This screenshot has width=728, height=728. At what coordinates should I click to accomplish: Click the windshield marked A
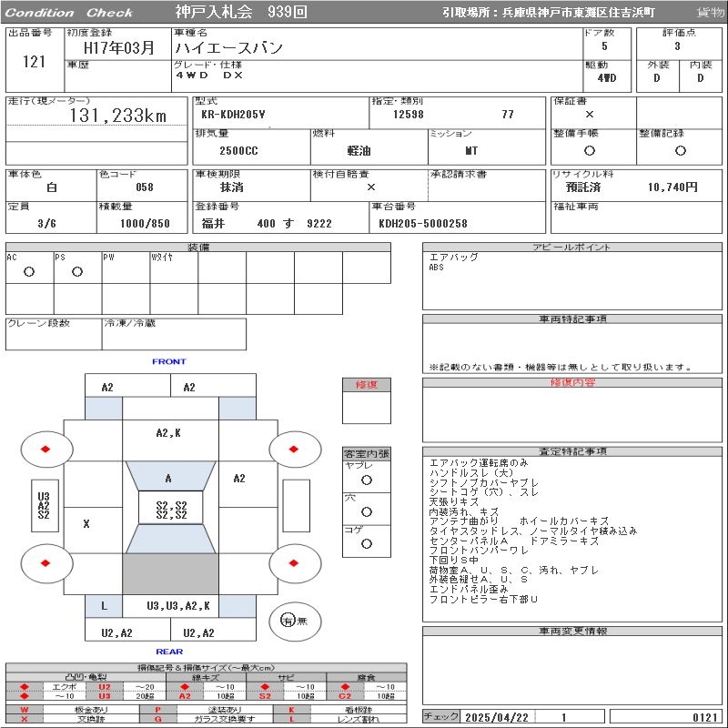(x=170, y=476)
